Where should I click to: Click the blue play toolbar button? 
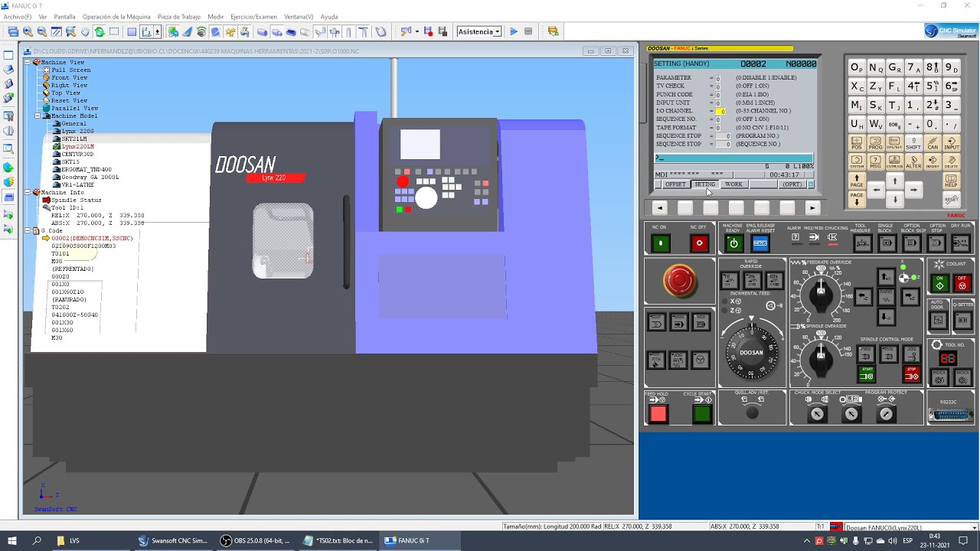514,31
